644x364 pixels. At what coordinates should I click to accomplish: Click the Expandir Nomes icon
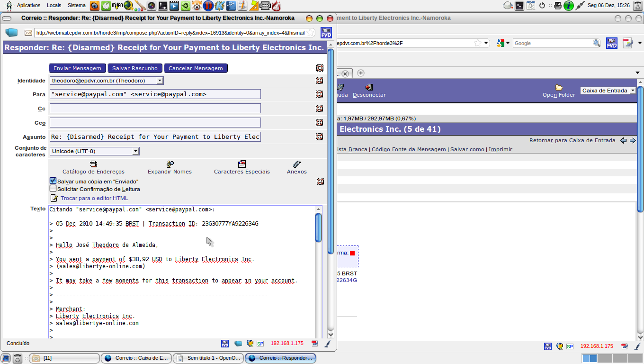(170, 164)
